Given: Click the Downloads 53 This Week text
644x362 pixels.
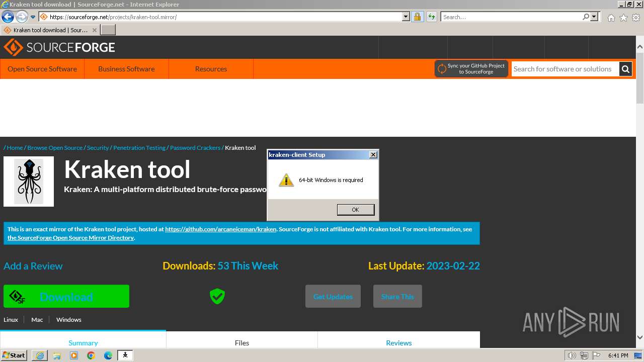Looking at the screenshot, I should (220, 266).
